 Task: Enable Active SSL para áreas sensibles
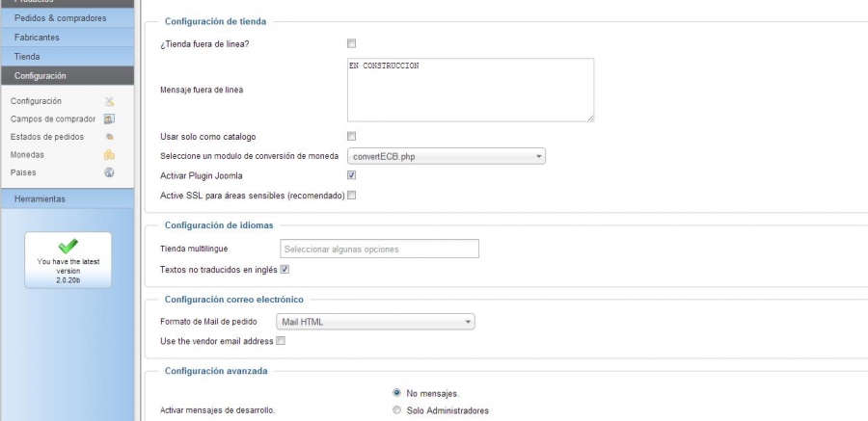pyautogui.click(x=351, y=196)
